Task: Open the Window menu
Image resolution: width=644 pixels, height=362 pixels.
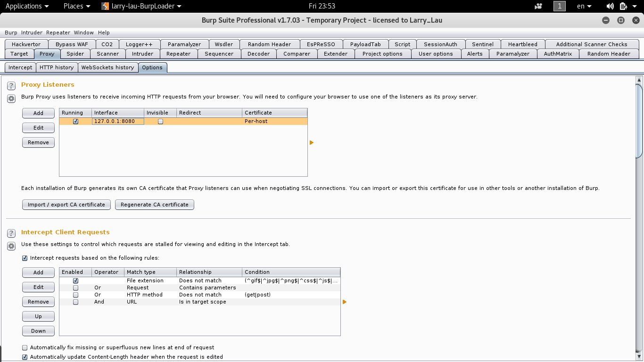Action: pyautogui.click(x=83, y=33)
